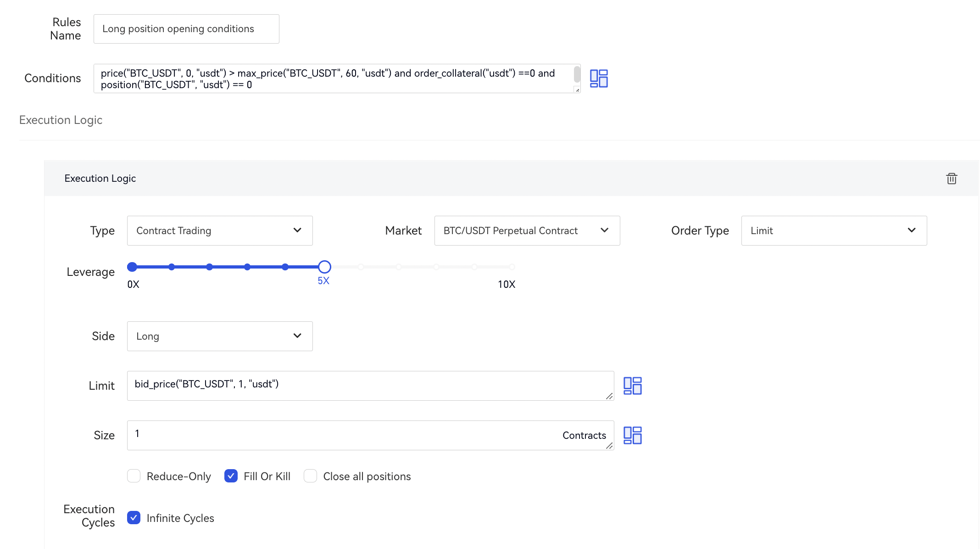Open formula builder icon next to Limit field
Viewport: 980px width, 549px height.
(632, 386)
